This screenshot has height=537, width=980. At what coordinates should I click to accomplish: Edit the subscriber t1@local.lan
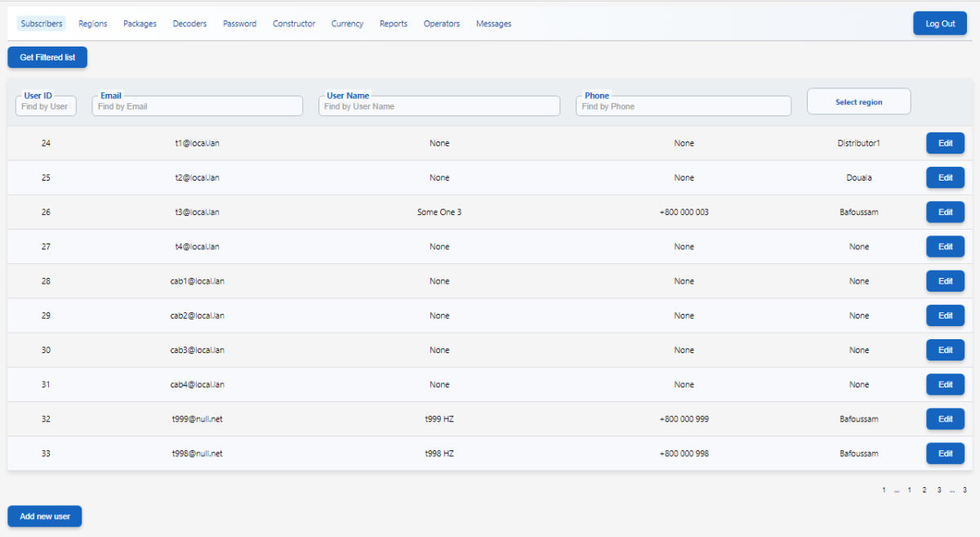(945, 143)
